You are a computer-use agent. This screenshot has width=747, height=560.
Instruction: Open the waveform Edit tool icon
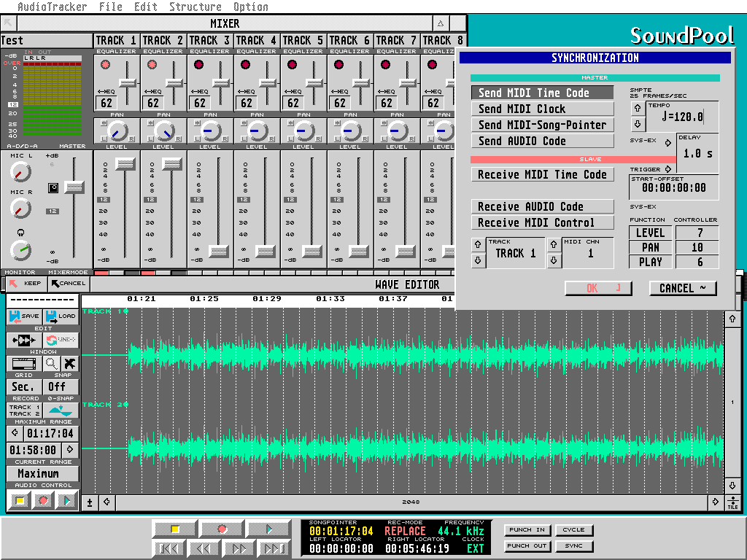coord(24,340)
